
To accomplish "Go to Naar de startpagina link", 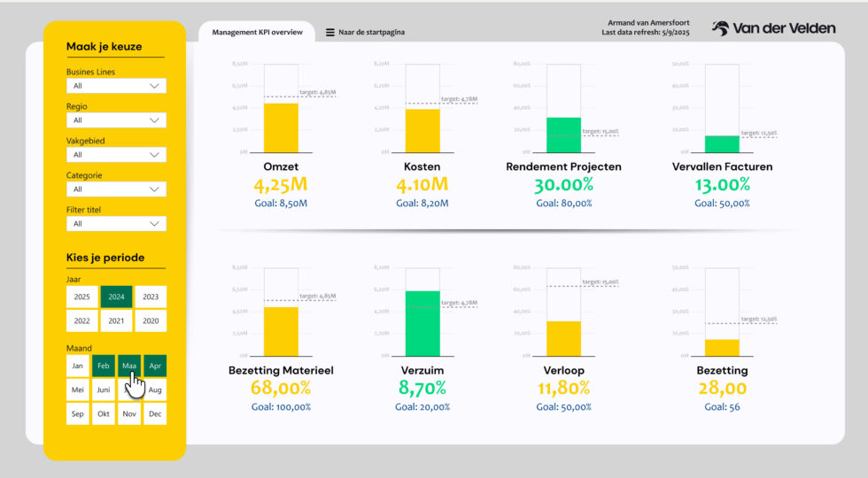I will tap(372, 33).
